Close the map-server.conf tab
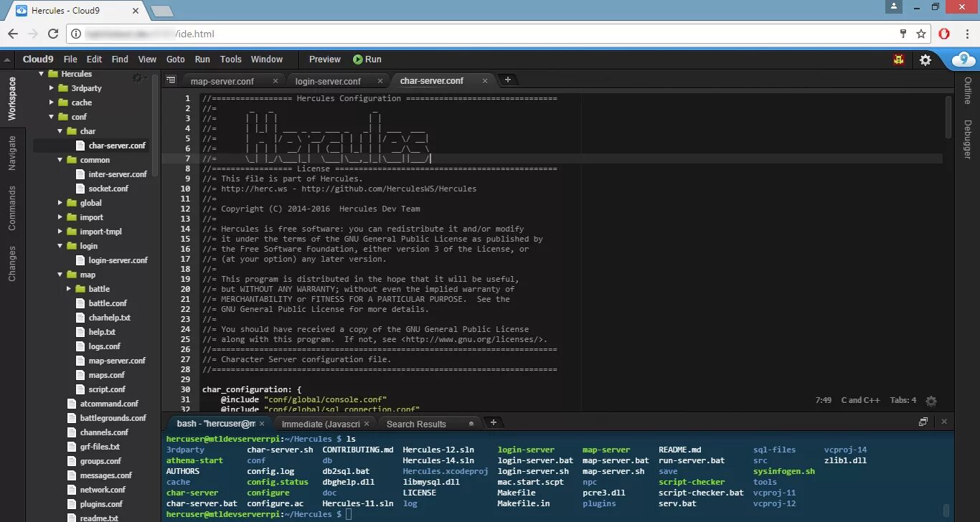 (276, 81)
